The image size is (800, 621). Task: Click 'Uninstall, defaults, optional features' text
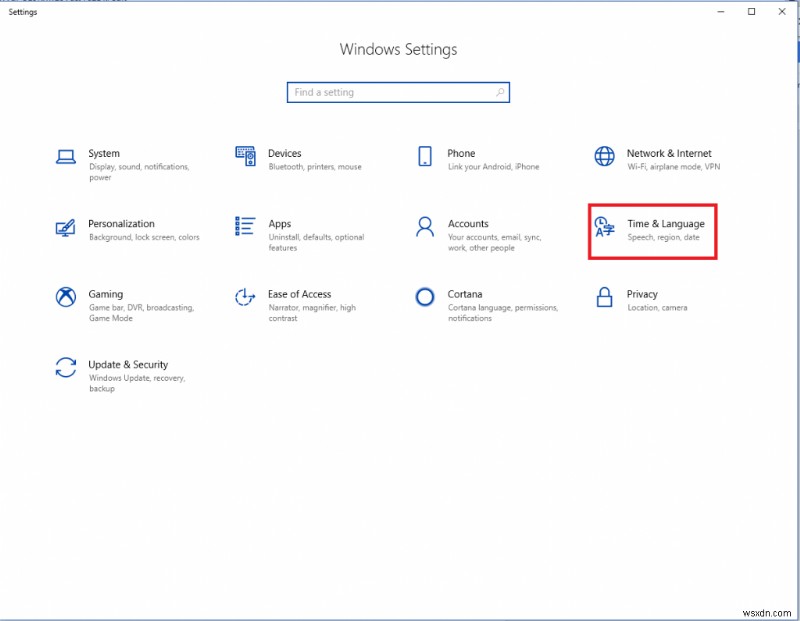(x=316, y=242)
